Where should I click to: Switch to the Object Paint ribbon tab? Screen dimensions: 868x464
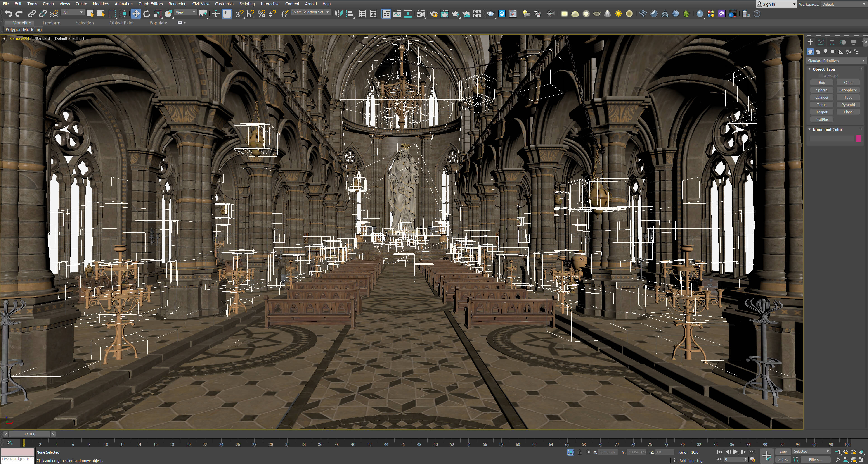(121, 23)
